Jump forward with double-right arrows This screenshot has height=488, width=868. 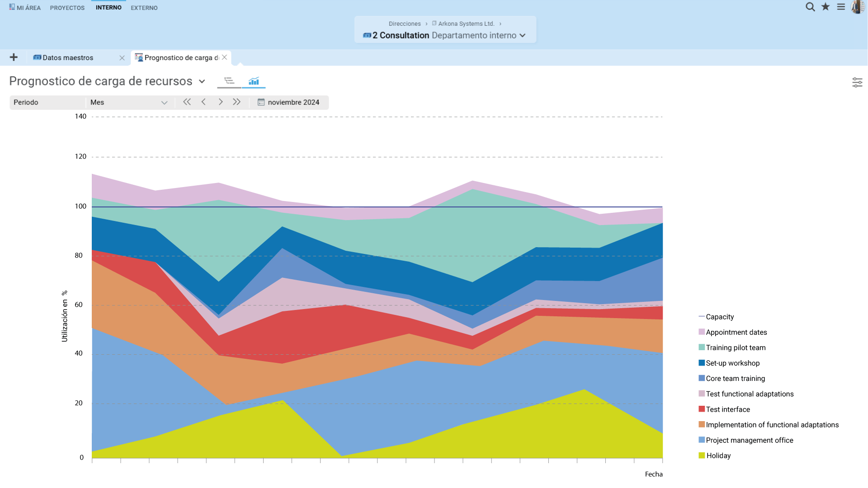click(x=236, y=102)
